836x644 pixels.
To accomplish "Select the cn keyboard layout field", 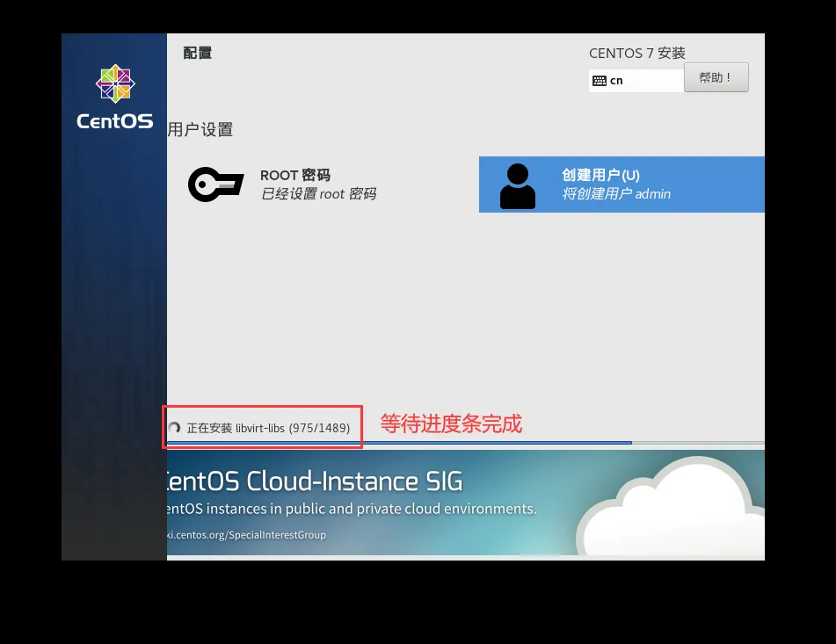I will [636, 81].
